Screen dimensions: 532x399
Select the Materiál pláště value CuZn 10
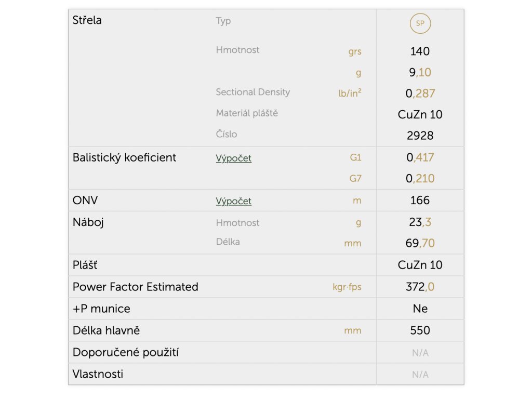[420, 114]
